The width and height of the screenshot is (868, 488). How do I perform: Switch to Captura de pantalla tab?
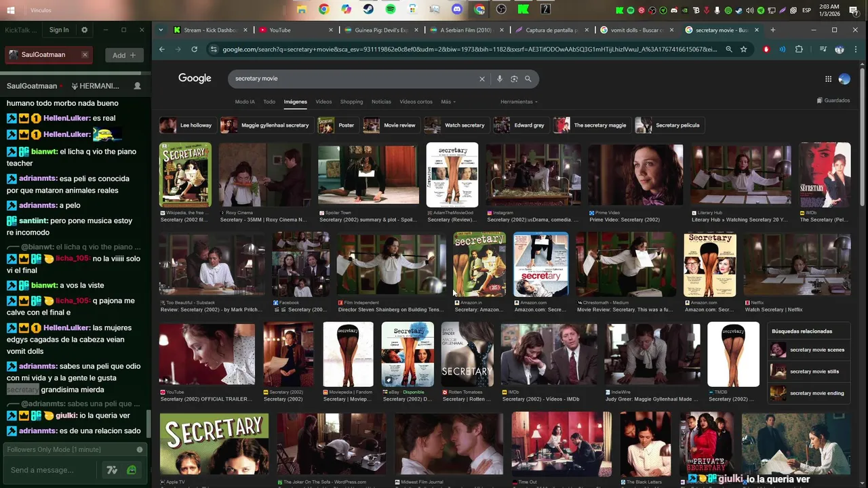click(x=553, y=30)
